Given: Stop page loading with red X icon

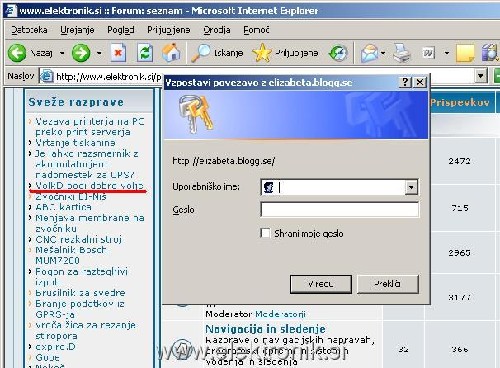Looking at the screenshot, I should click(x=118, y=53).
